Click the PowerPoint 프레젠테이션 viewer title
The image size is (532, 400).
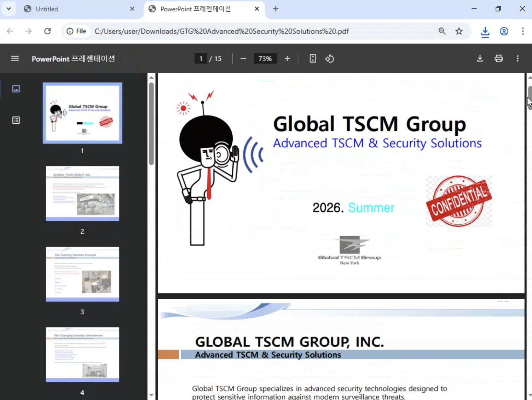pos(73,59)
